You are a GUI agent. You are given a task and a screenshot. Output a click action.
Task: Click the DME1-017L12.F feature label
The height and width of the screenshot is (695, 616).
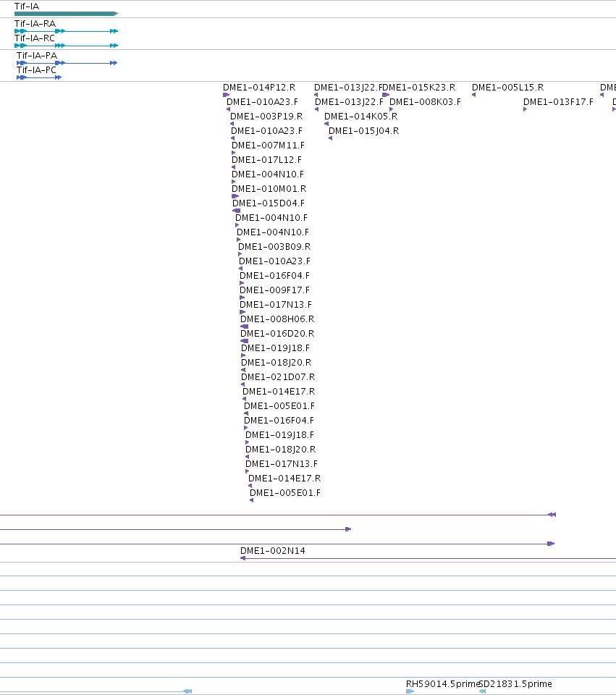267,160
